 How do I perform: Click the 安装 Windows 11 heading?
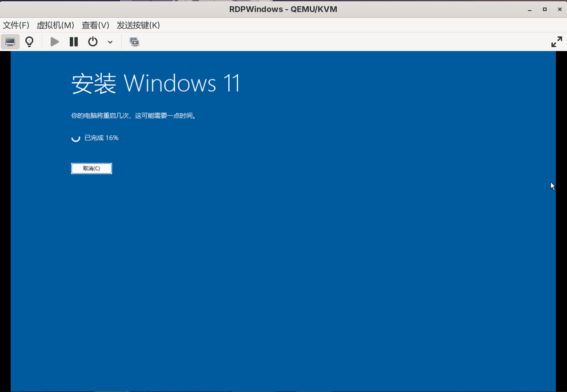click(156, 83)
